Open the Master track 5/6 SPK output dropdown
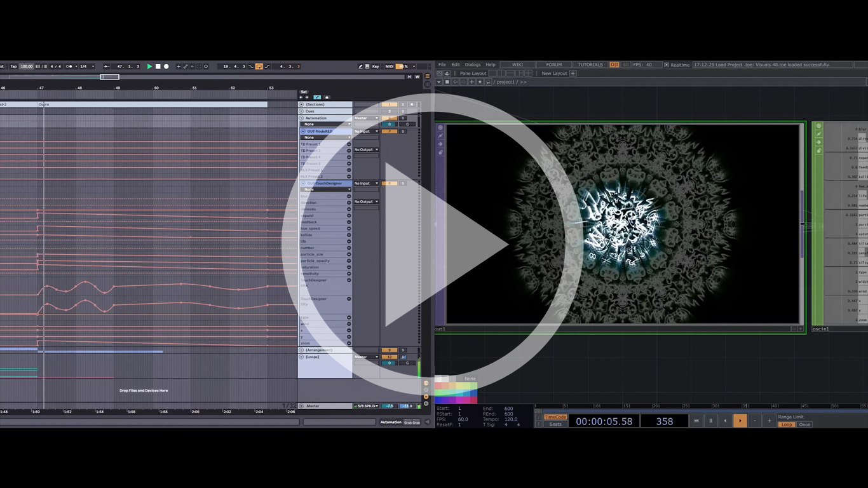This screenshot has height=488, width=868. pyautogui.click(x=366, y=406)
